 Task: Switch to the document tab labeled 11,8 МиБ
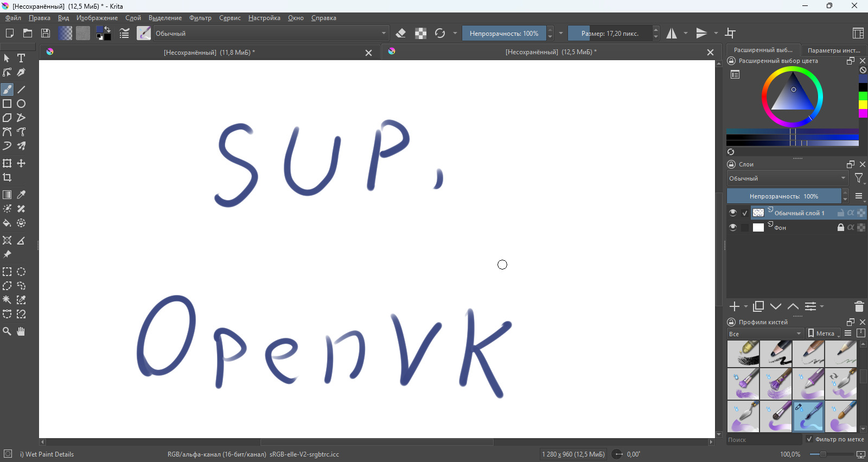coord(209,53)
